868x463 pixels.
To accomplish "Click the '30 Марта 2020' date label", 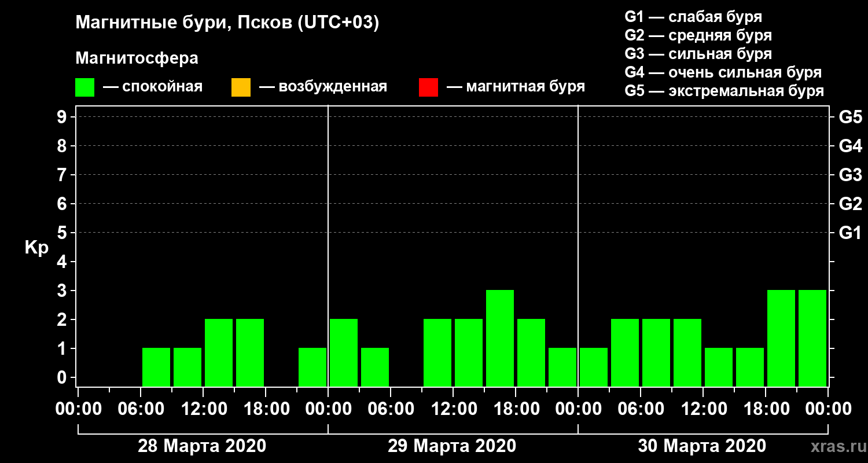I will [x=702, y=446].
